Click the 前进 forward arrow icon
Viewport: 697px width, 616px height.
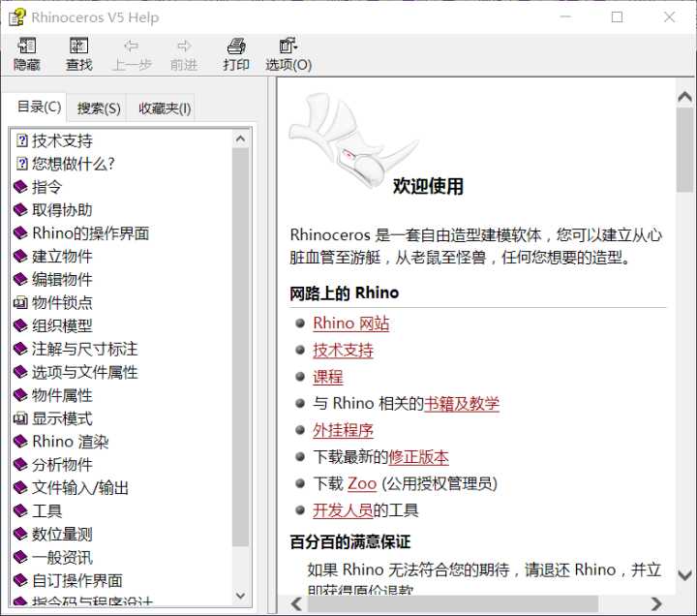184,46
